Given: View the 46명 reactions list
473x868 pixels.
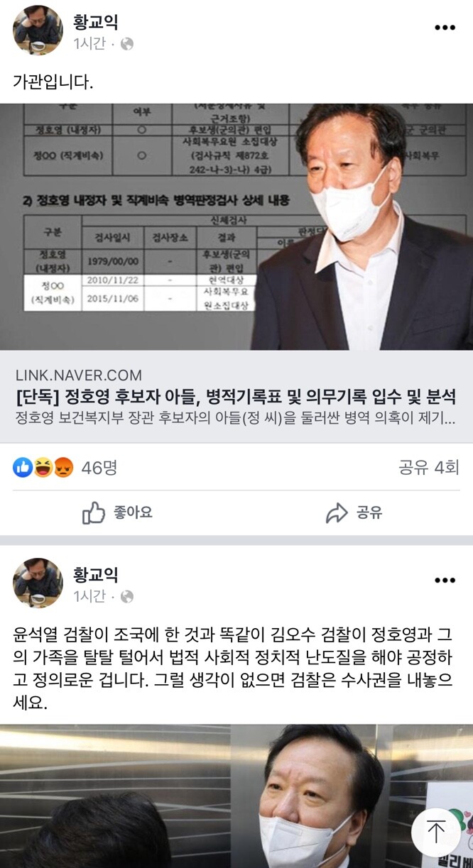Looking at the screenshot, I should point(99,467).
